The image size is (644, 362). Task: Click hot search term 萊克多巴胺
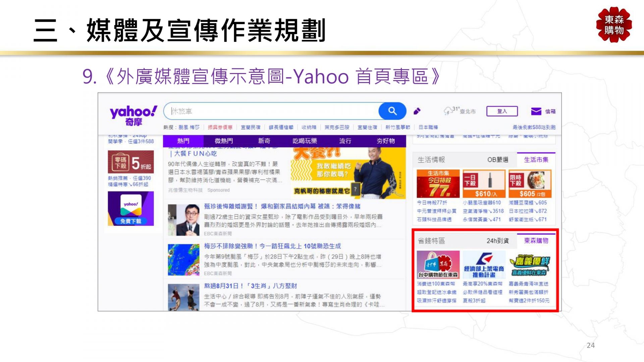(337, 127)
